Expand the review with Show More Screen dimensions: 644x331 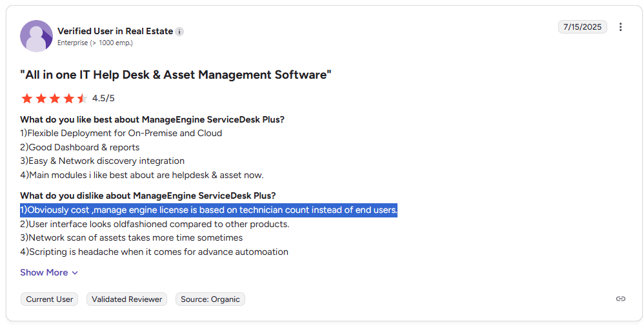tap(49, 273)
